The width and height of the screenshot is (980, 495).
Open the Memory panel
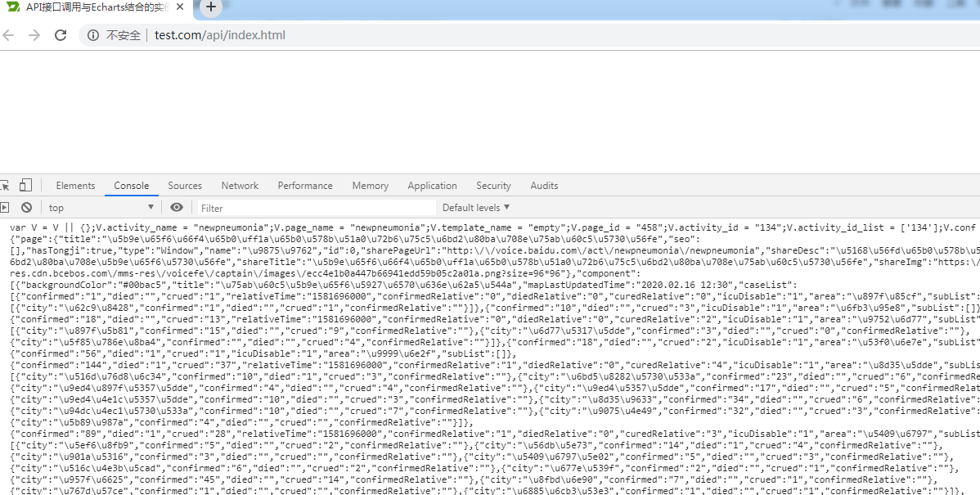click(370, 186)
